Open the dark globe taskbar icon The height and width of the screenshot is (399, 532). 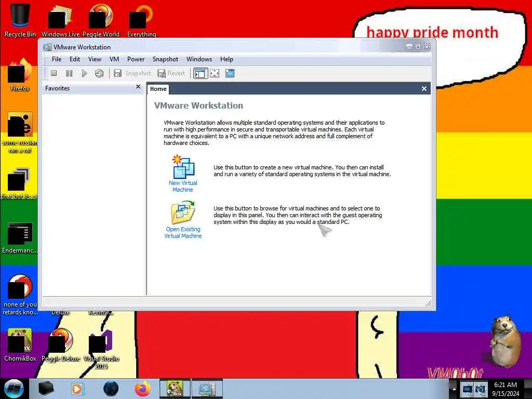(x=111, y=389)
